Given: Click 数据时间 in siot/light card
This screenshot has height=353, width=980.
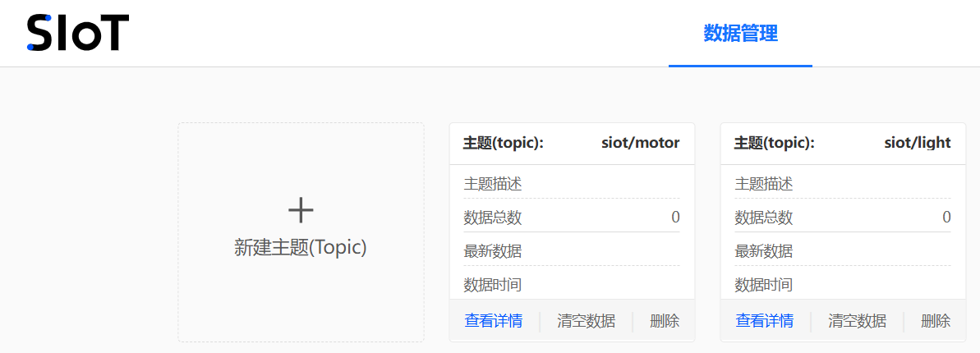Looking at the screenshot, I should pyautogui.click(x=764, y=285).
